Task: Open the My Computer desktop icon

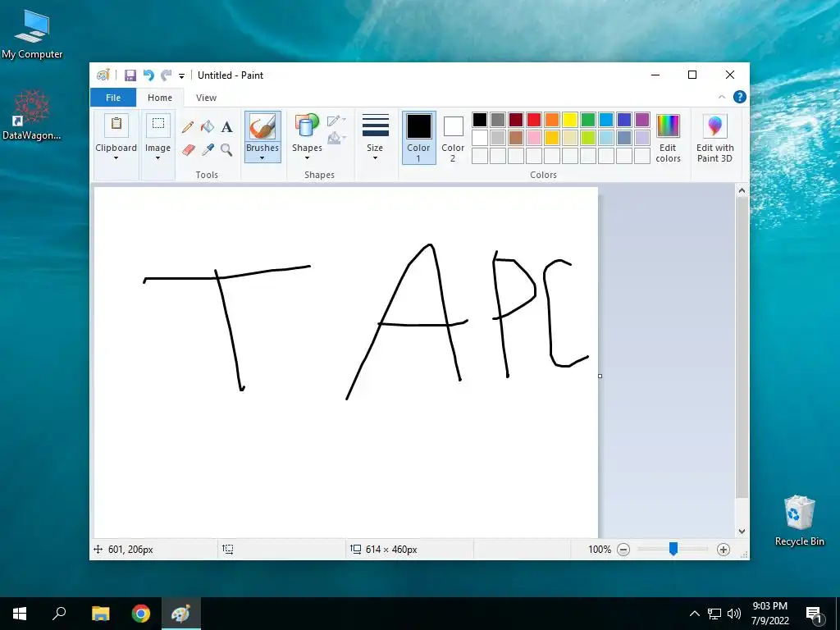Action: (32, 34)
